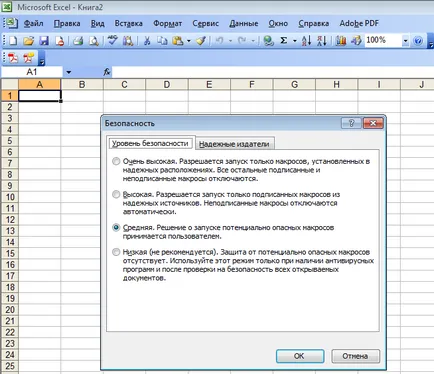The image size is (434, 374).
Task: Click the dialog's help question button
Action: (351, 123)
